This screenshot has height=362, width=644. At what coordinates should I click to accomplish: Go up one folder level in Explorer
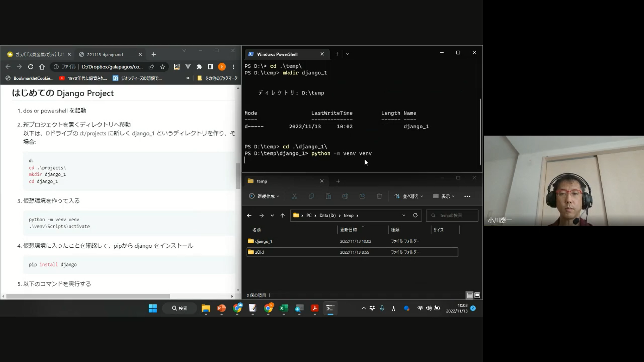click(x=282, y=216)
